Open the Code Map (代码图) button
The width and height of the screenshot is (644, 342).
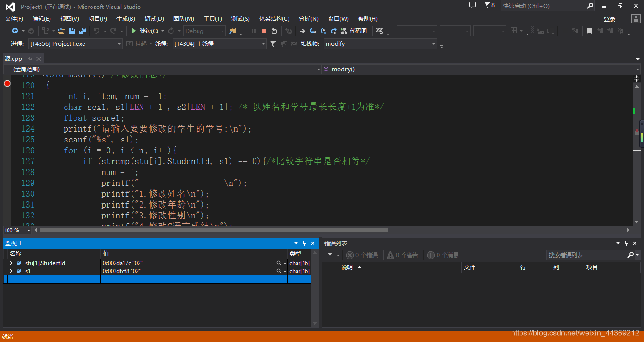354,31
